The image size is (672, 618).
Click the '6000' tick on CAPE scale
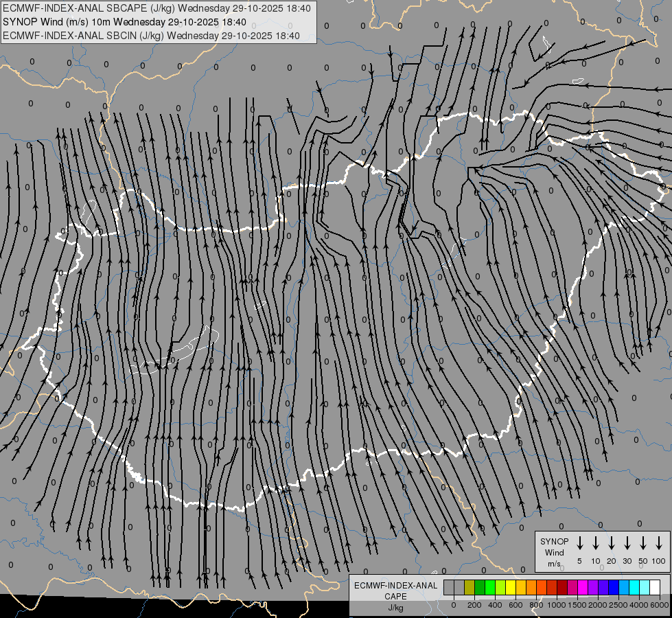(660, 605)
